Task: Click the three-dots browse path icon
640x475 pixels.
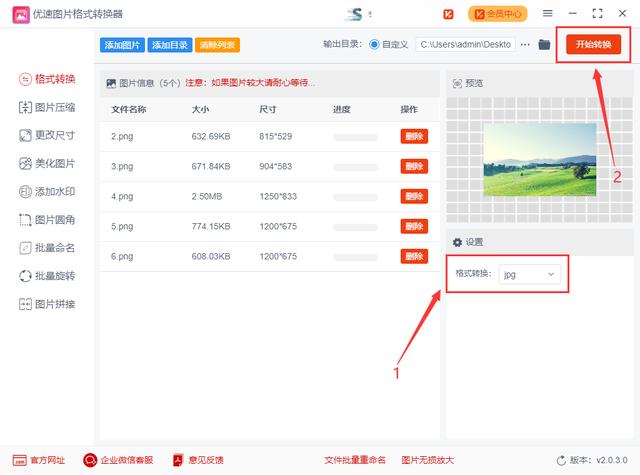Action: pyautogui.click(x=525, y=44)
